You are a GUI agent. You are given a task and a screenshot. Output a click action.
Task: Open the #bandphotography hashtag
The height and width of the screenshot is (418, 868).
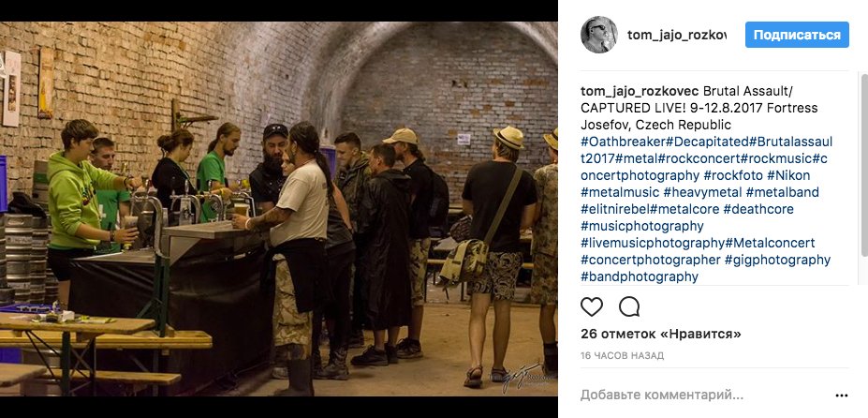(x=640, y=276)
